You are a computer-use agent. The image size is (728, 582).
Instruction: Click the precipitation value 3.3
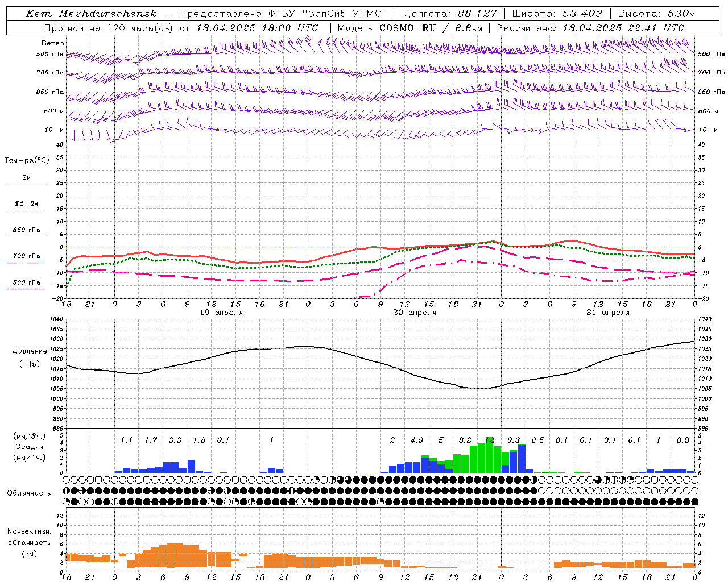coord(175,440)
